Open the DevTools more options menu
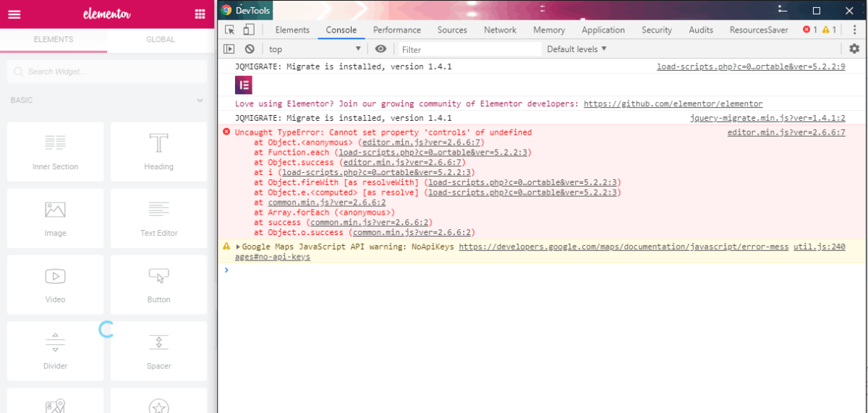 point(854,30)
